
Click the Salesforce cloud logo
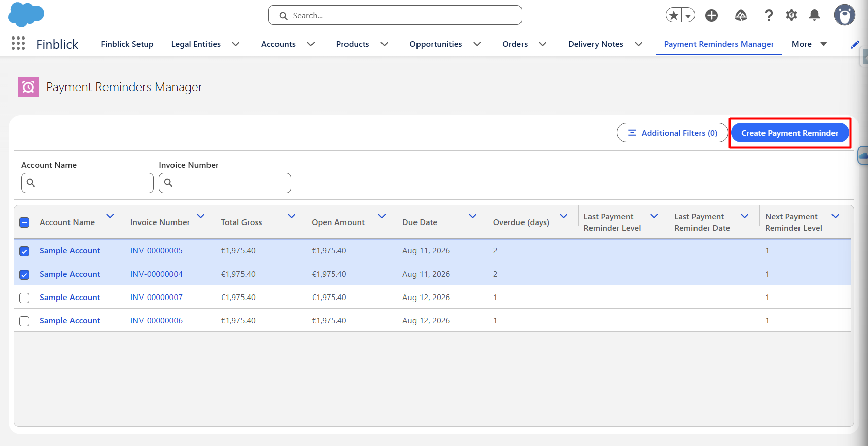pos(26,14)
